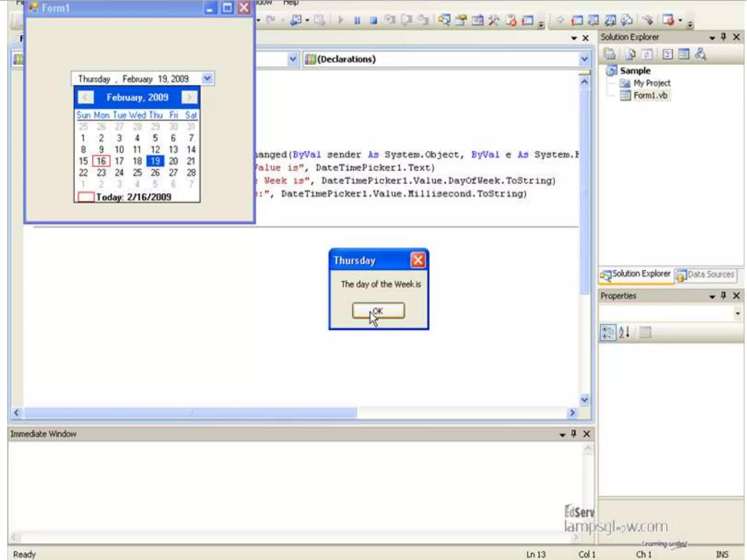Click the code editor vertical scroll up arrow
747x560 pixels.
coord(584,82)
